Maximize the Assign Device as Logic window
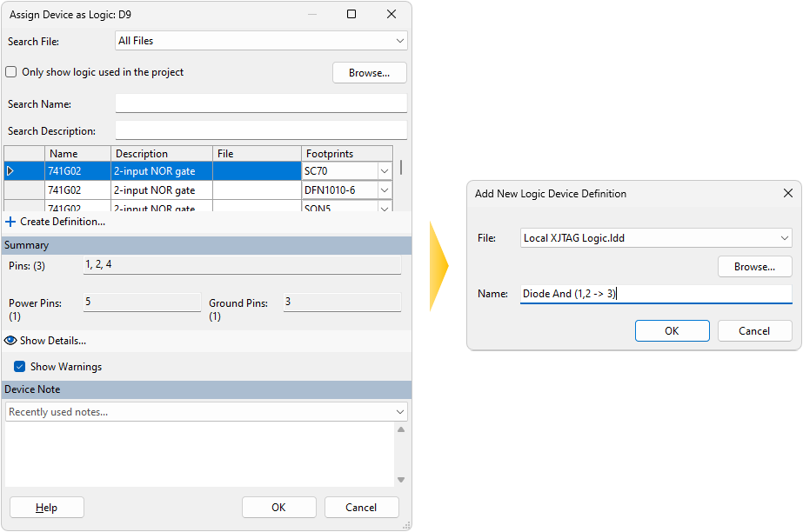The width and height of the screenshot is (803, 532). pos(351,14)
